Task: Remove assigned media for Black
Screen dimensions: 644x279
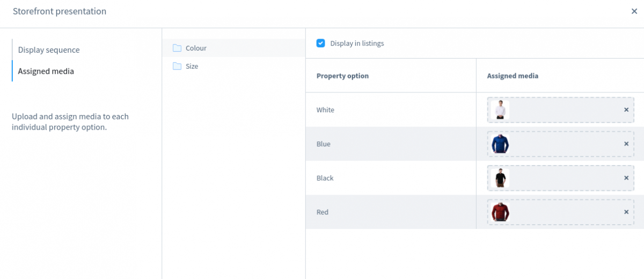Action: click(626, 178)
